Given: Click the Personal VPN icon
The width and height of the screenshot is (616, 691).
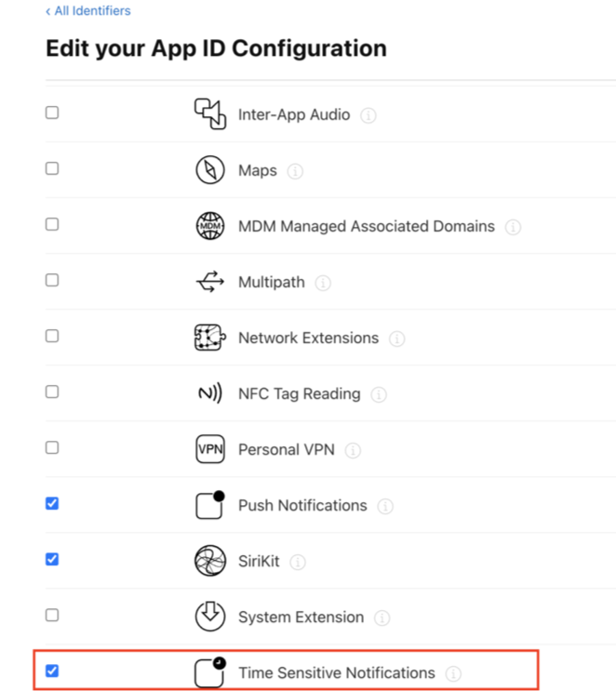Looking at the screenshot, I should (x=209, y=449).
